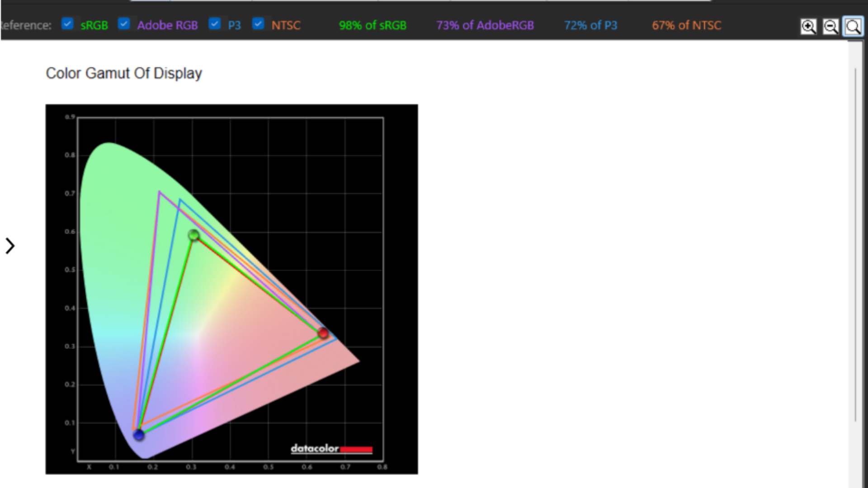Uncheck the sRGB reference checkbox
This screenshot has width=868, height=488.
click(x=67, y=23)
